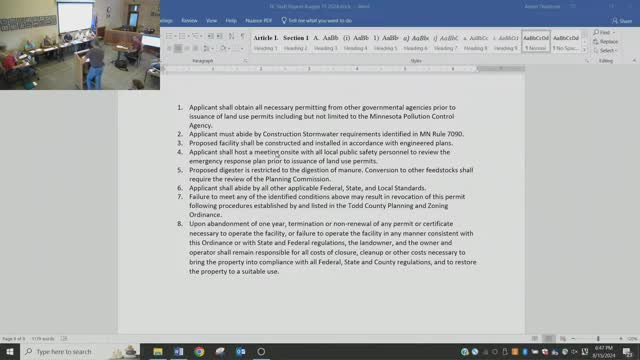Center the paragraph text
Screen dimensions: 640x360
pyautogui.click(x=178, y=49)
